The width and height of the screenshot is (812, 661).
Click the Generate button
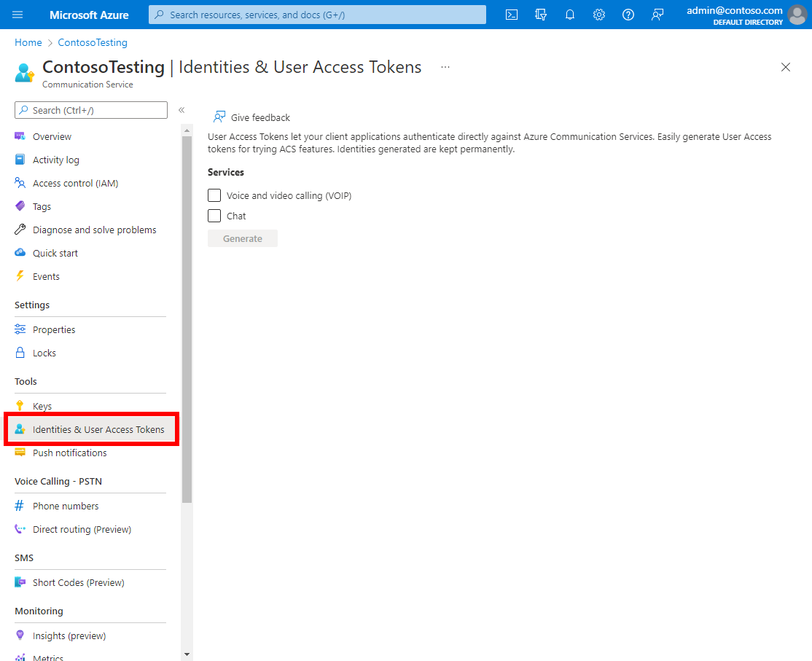pos(243,238)
